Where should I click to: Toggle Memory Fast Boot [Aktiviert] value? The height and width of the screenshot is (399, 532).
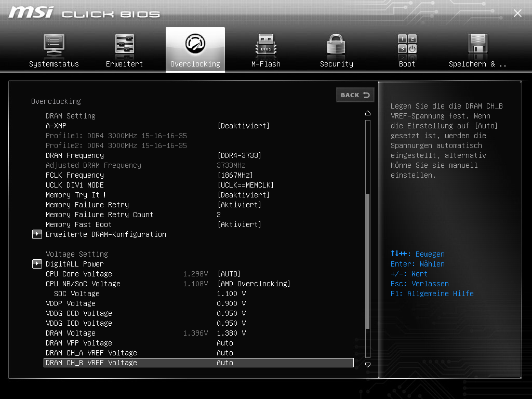[240, 224]
